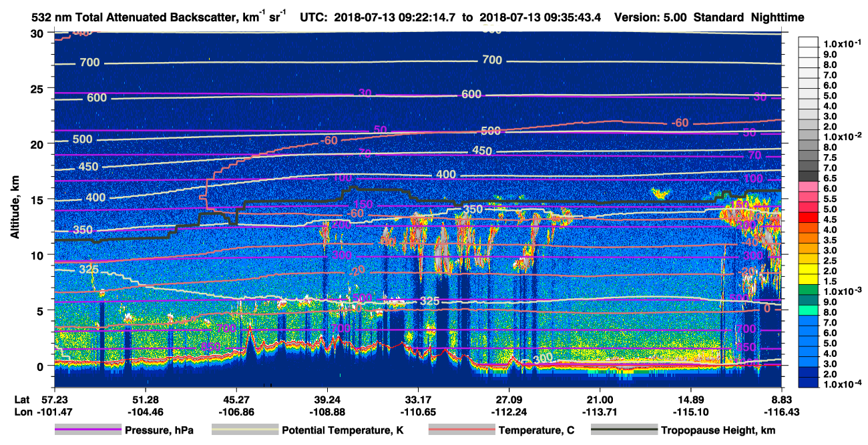The image size is (868, 445).
Task: Click the 'Temperature, C' legend label
Action: pos(536,430)
